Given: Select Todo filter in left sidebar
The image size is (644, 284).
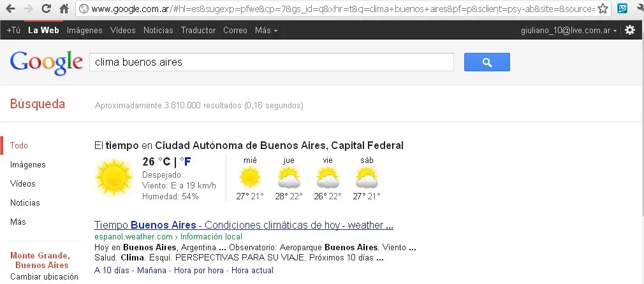Looking at the screenshot, I should (x=19, y=145).
